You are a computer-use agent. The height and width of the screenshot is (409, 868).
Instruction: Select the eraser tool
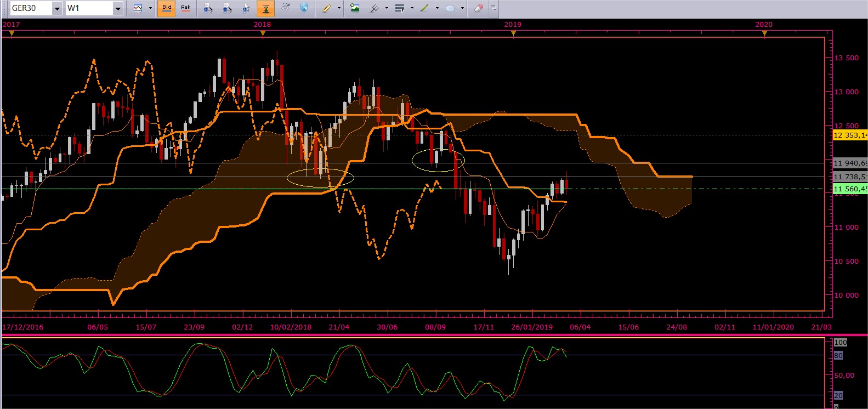478,8
